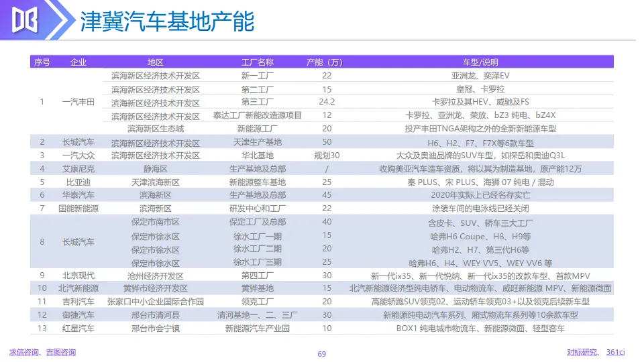This screenshot has height=362, width=644.
Task: Select the 一汽大众 company cell
Action: click(x=78, y=156)
